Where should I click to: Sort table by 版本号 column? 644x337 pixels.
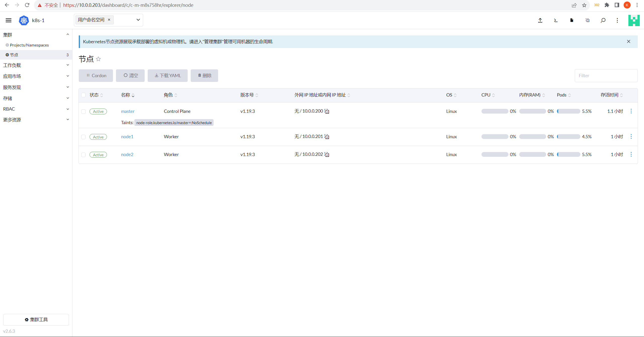[x=249, y=95]
